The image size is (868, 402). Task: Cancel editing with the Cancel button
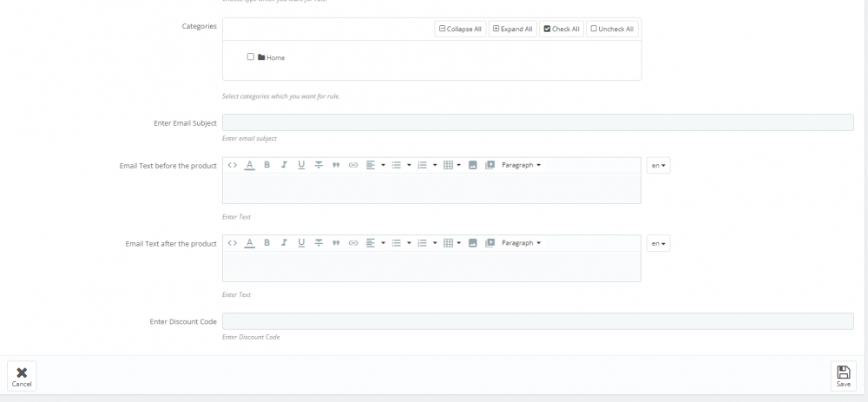(x=22, y=376)
